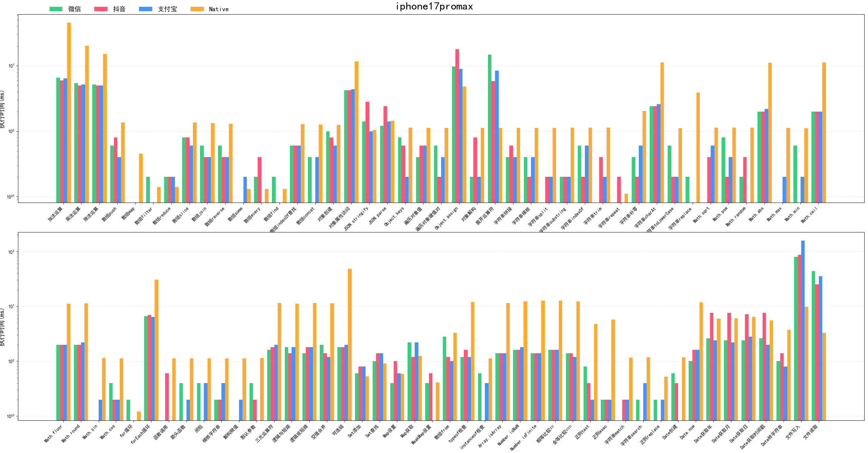The width and height of the screenshot is (868, 453).
Task: Click the forEach循环 x-axis label
Action: (140, 434)
